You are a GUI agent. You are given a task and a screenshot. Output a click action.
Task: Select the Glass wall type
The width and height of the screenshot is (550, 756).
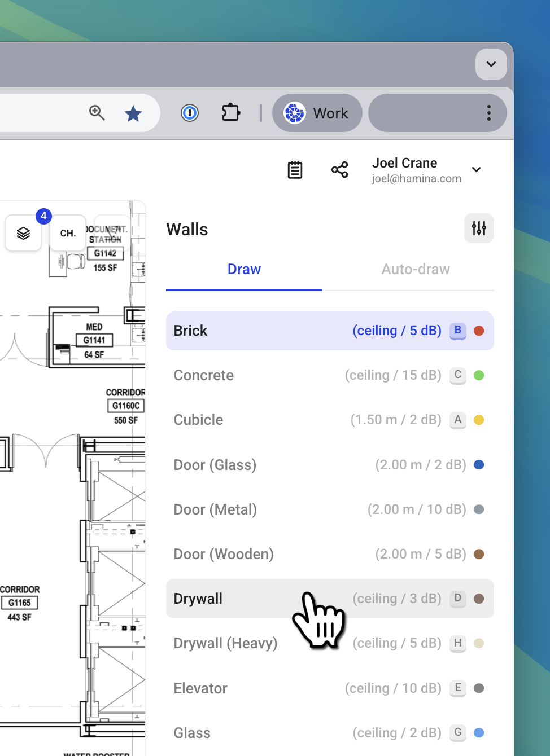click(330, 733)
